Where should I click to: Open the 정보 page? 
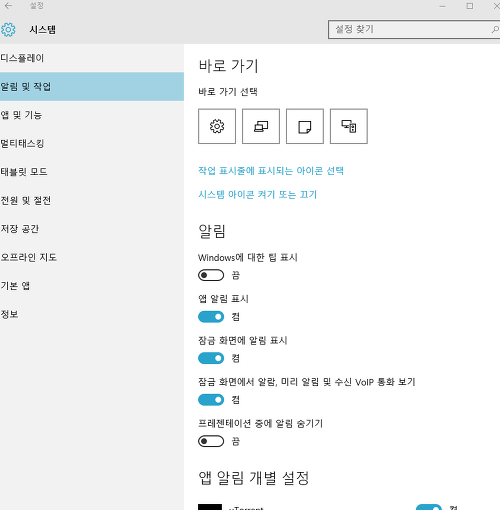[92, 314]
